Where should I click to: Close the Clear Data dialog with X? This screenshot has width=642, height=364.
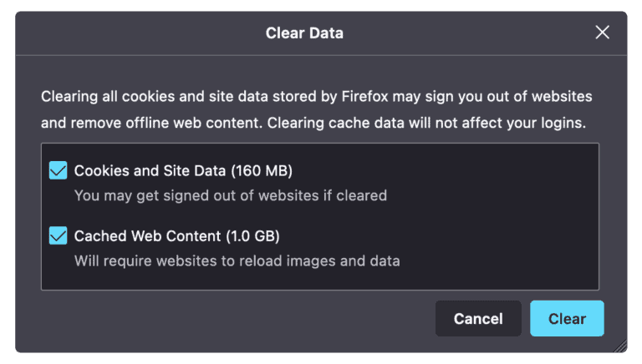coord(602,33)
